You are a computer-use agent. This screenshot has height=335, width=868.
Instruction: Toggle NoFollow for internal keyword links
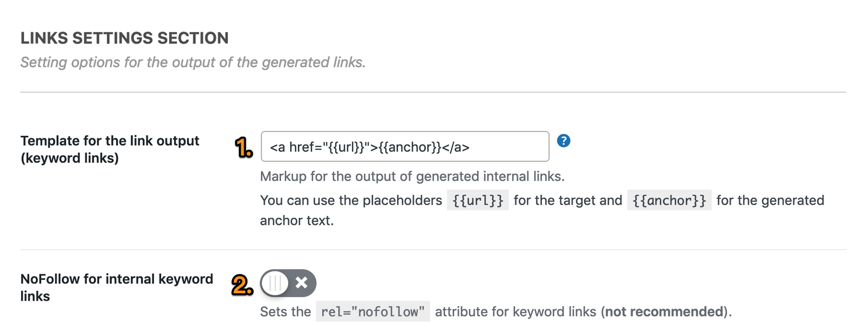[x=288, y=283]
